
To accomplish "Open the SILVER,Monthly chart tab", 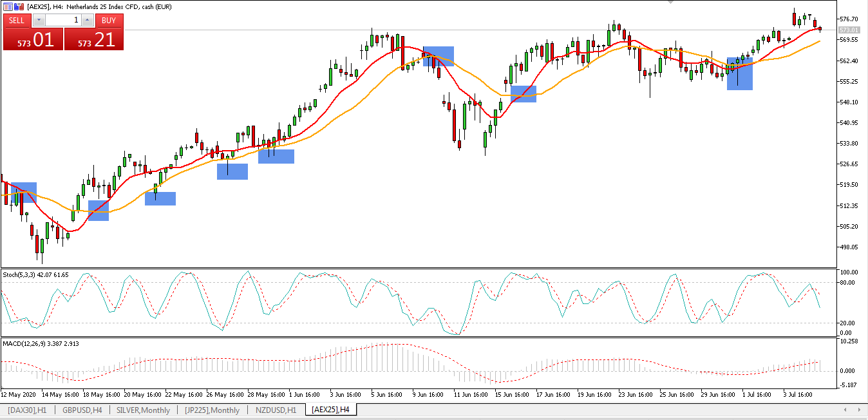I will [143, 410].
